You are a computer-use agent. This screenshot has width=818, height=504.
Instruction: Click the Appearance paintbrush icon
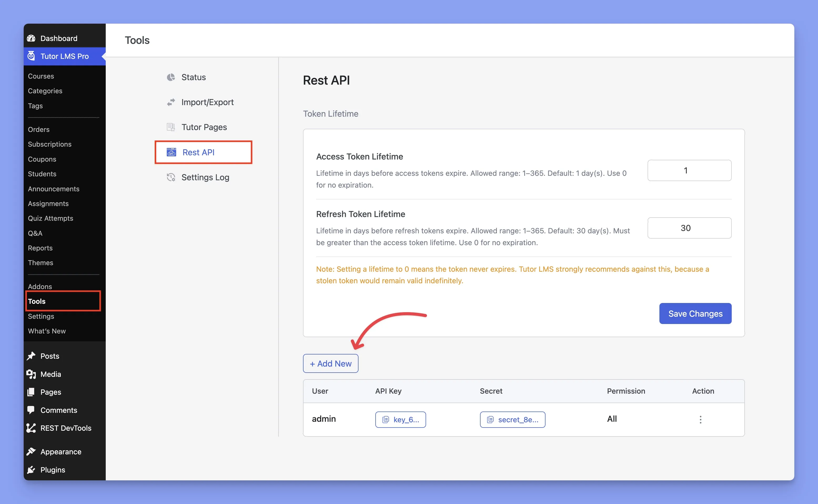point(31,452)
